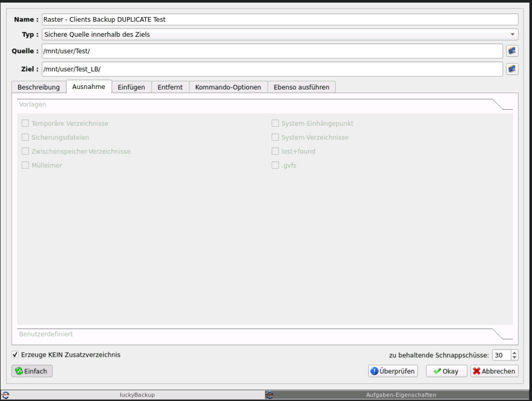Focus the Name text field
532x401 pixels.
point(280,19)
